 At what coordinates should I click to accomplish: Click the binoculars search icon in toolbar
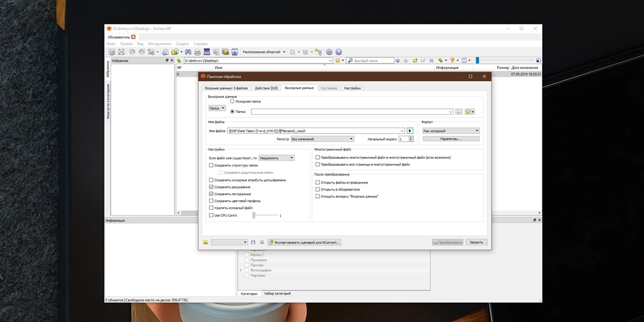click(x=188, y=52)
